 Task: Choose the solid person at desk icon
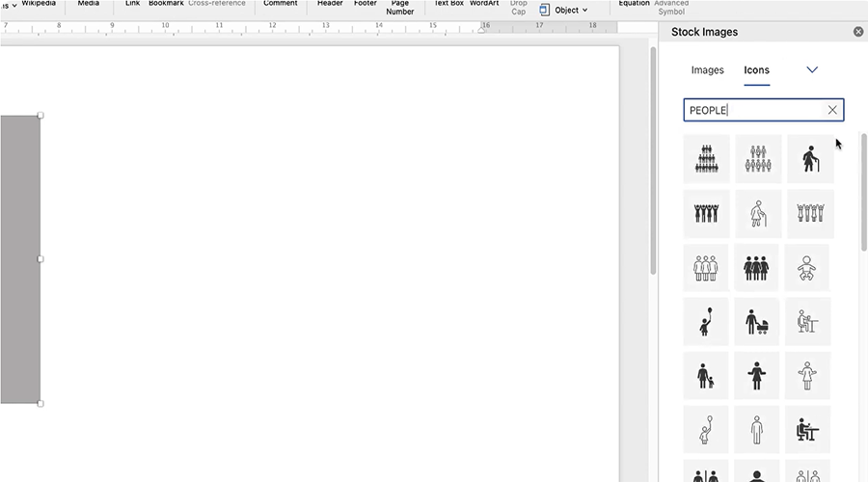[809, 429]
